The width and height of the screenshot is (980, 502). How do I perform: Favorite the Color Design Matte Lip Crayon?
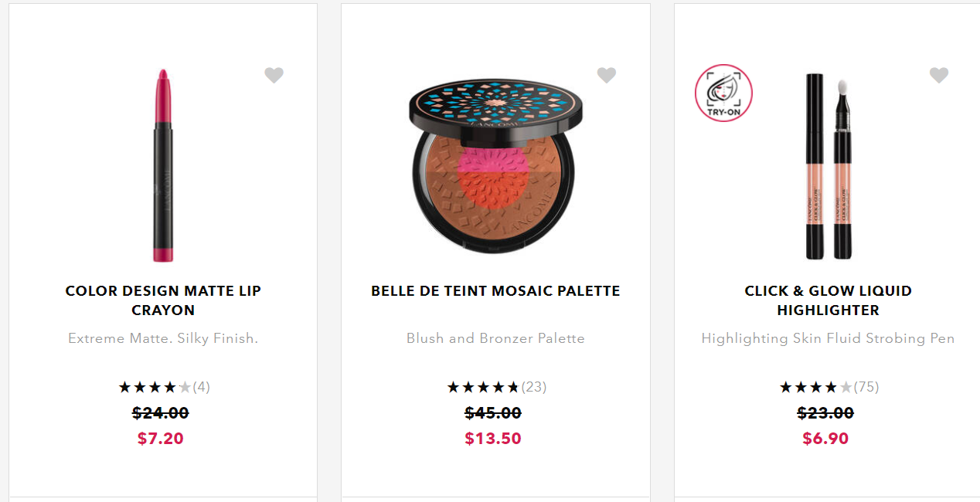274,75
